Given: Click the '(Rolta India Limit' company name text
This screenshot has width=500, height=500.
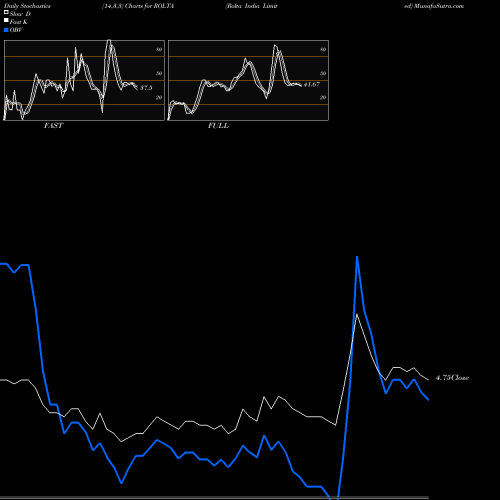Looking at the screenshot, I should click(251, 6).
